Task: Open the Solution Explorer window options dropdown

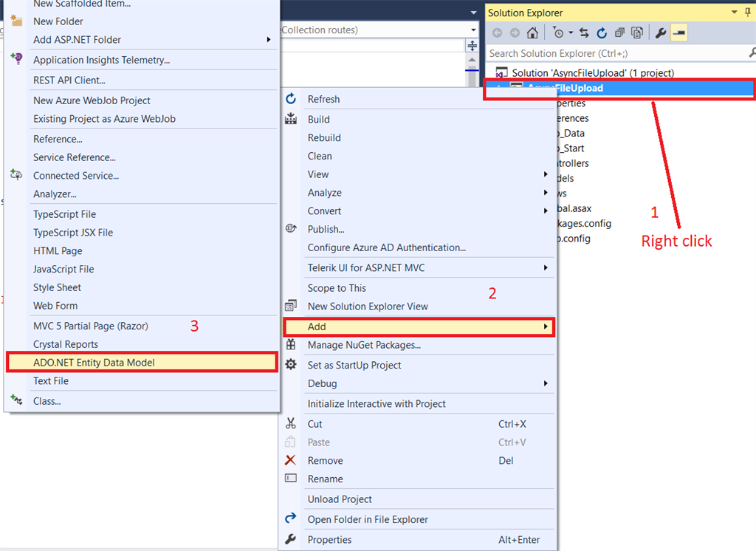Action: coord(734,13)
